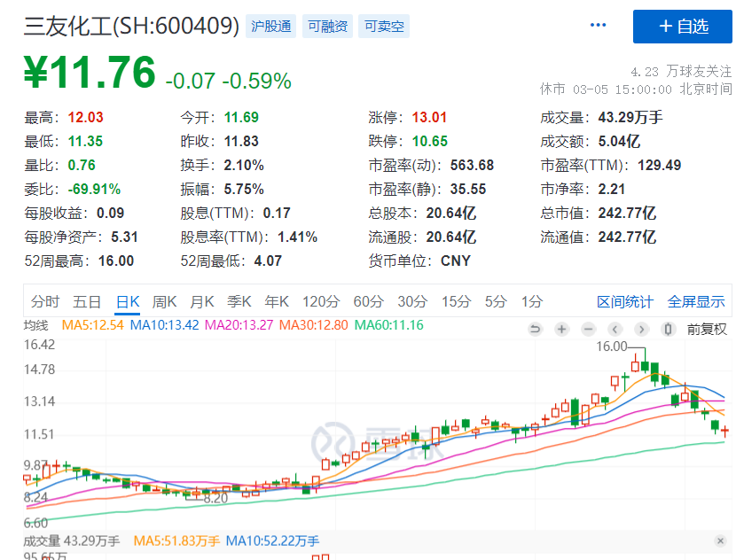
Task: Click the 股息率(TTM) value 1.41%
Action: pos(298,237)
